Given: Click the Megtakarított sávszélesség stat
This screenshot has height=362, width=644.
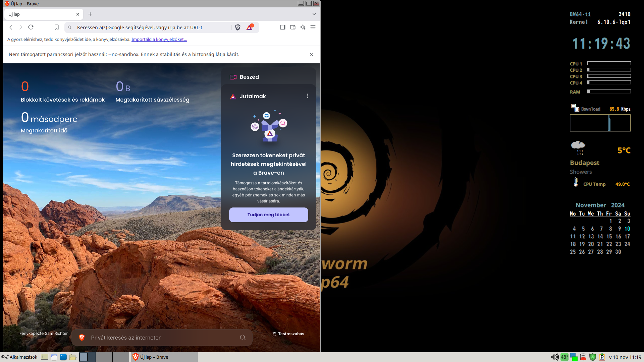Looking at the screenshot, I should pyautogui.click(x=153, y=91).
